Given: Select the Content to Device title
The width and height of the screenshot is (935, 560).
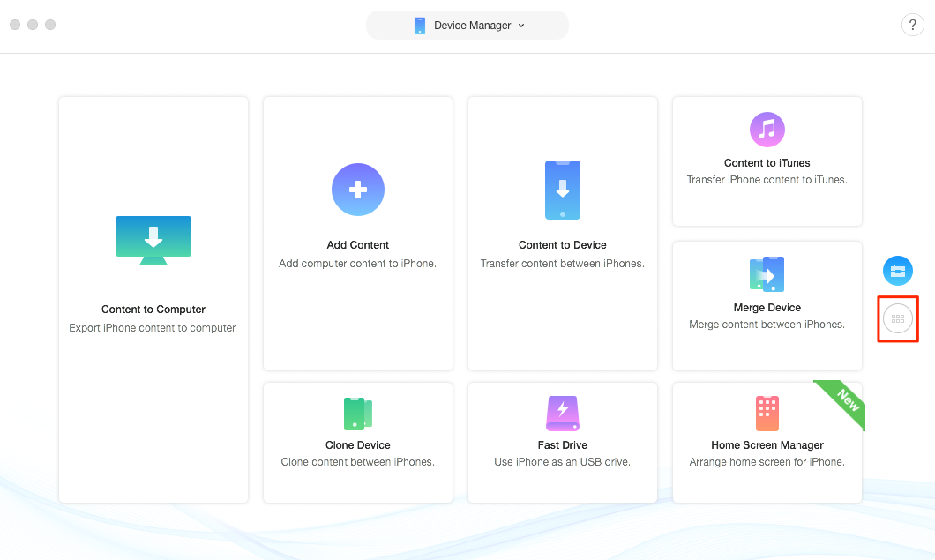Looking at the screenshot, I should (x=562, y=245).
